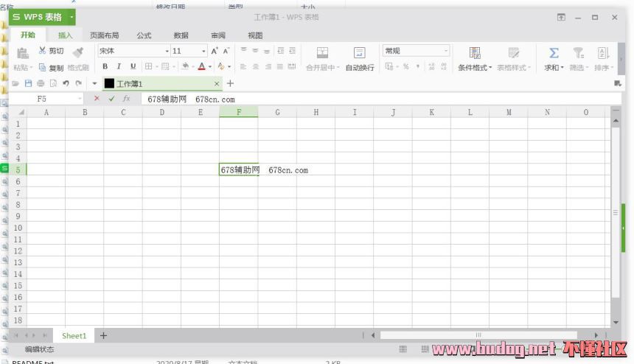Toggle Italic formatting

[x=119, y=67]
